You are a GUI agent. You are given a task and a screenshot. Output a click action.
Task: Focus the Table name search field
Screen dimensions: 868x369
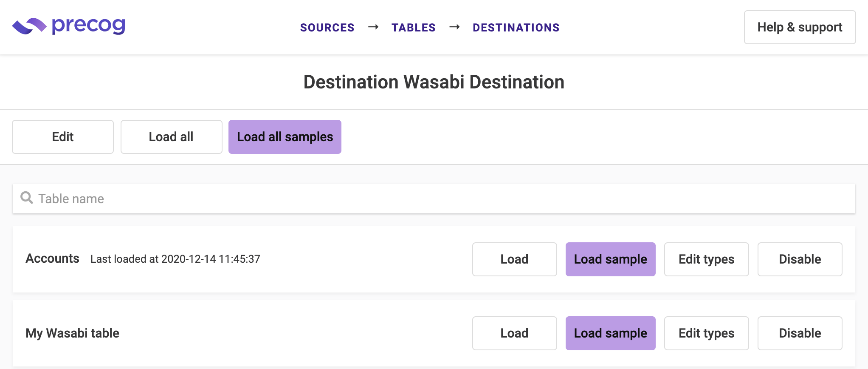[x=434, y=199]
